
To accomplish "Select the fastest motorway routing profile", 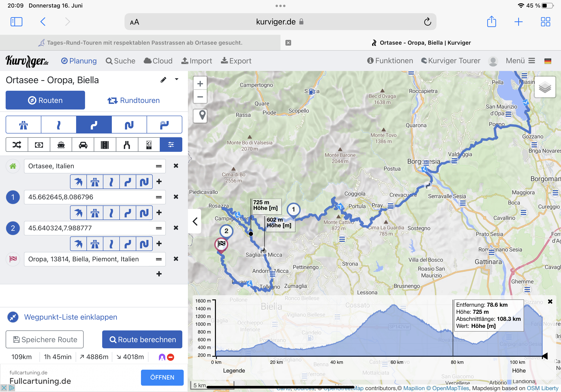I will [23, 125].
